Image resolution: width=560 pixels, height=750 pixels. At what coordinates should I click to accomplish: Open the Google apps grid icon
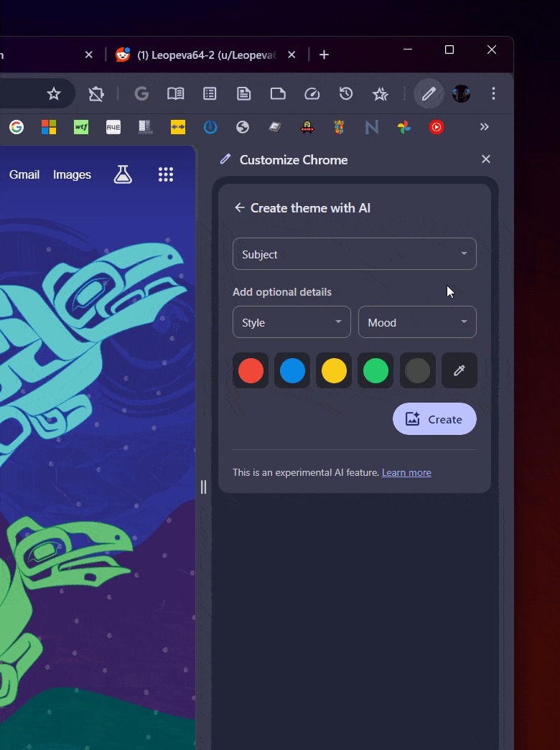166,174
